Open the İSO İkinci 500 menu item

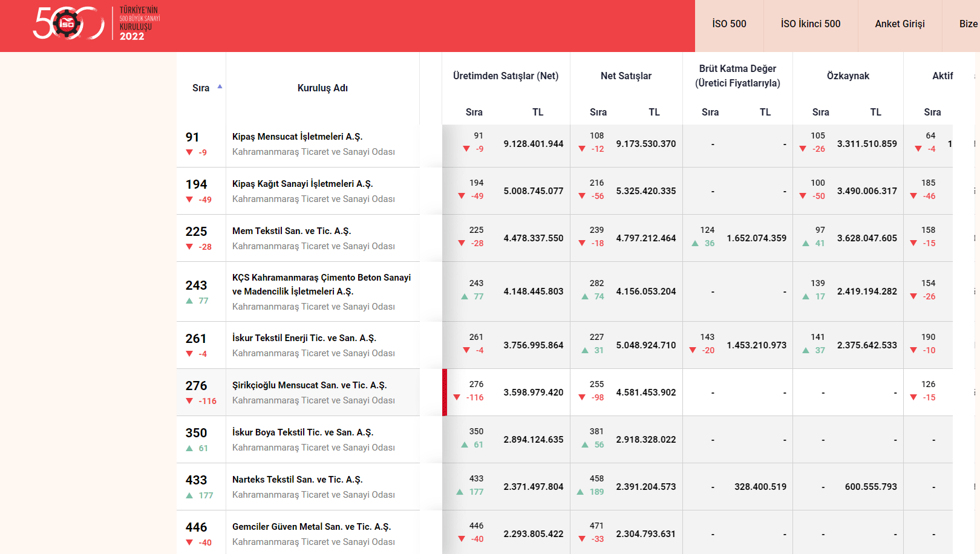(810, 24)
